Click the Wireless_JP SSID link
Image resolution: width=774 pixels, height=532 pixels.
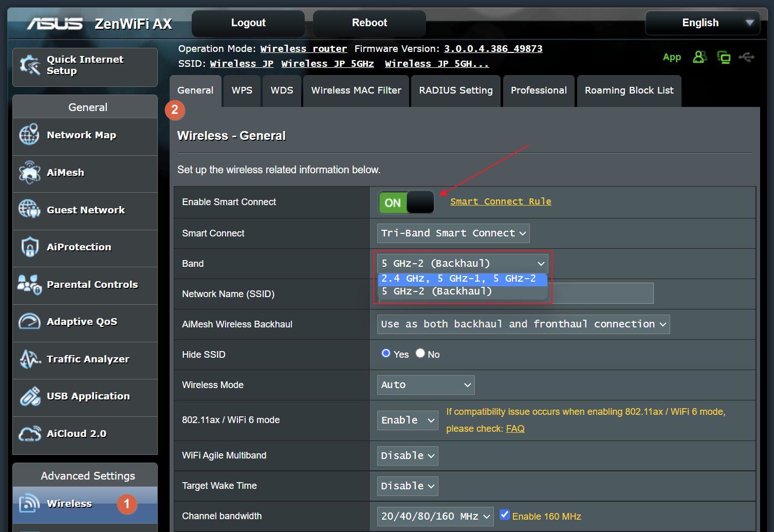(242, 64)
